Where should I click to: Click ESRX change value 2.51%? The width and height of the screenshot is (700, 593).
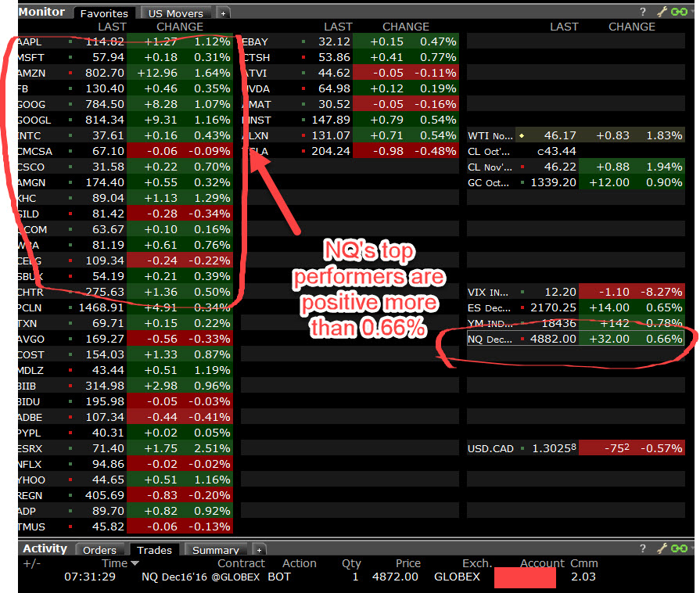point(212,448)
